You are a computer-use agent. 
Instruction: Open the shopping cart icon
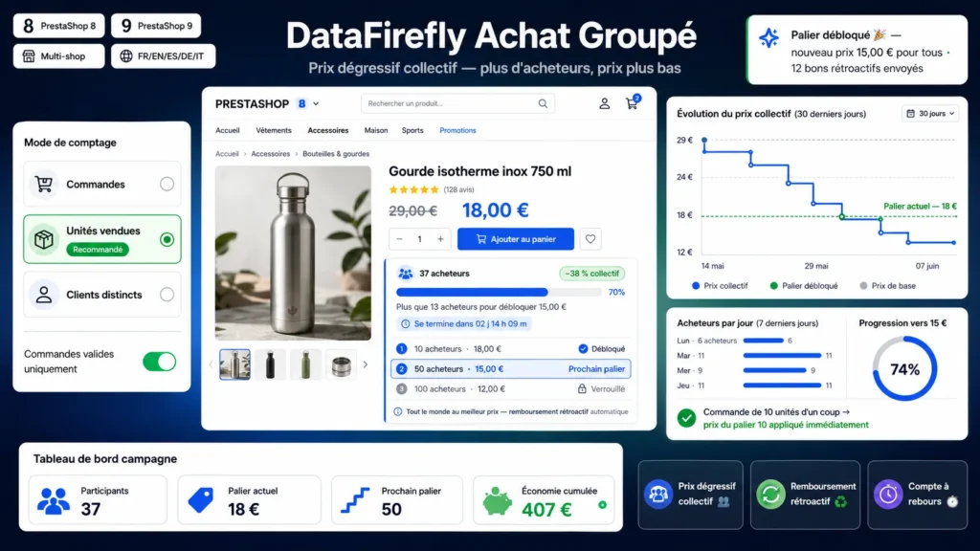(x=633, y=103)
